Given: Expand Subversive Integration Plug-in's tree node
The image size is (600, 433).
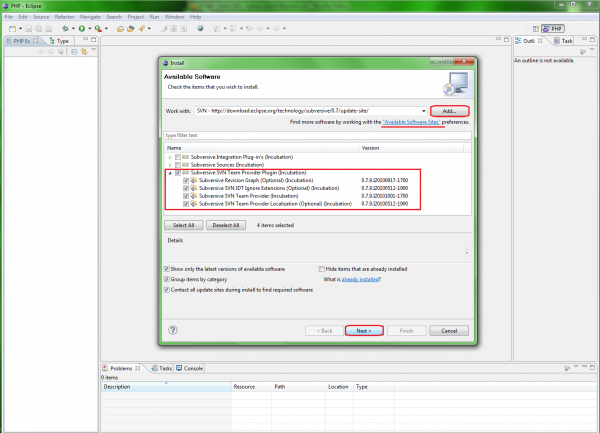Looking at the screenshot, I should click(170, 157).
